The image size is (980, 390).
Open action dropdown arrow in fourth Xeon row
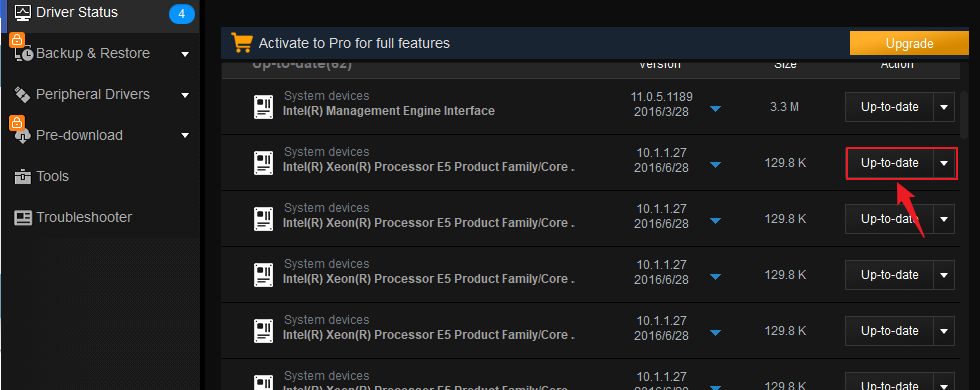tap(944, 331)
